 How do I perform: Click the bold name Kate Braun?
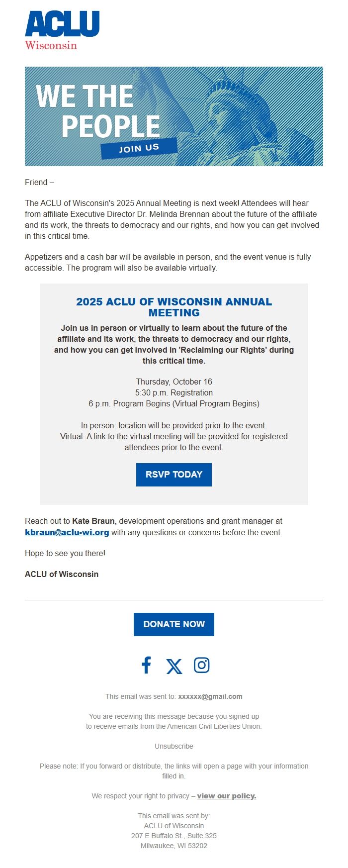click(x=94, y=521)
